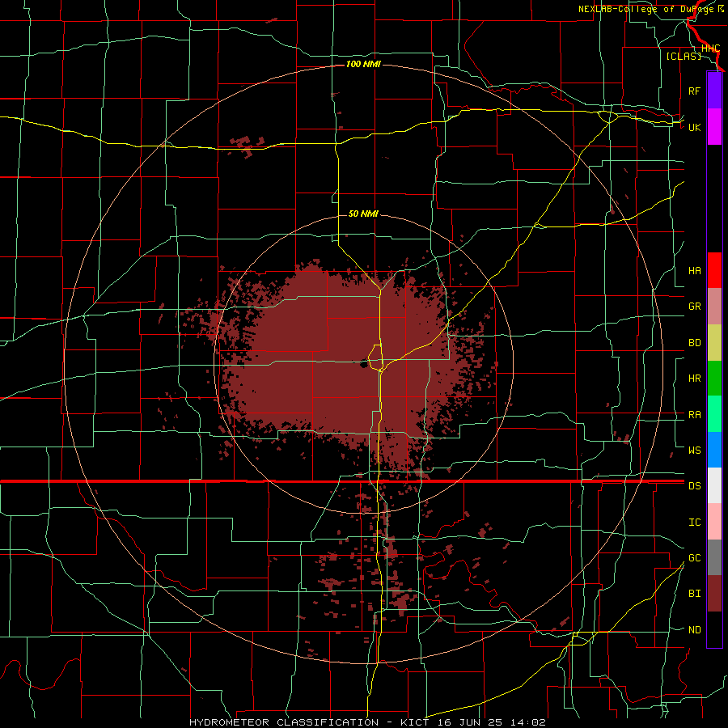Click the "HYDROMETEOR CLASSIFICATION" title text
Viewport: 728px width, 728px height.
pos(284,722)
